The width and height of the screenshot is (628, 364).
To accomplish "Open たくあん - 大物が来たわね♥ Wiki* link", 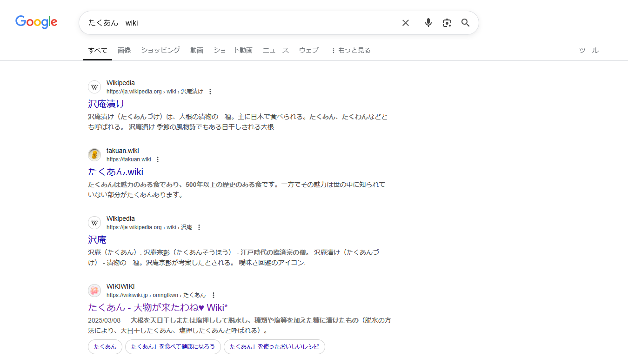I will click(x=158, y=307).
